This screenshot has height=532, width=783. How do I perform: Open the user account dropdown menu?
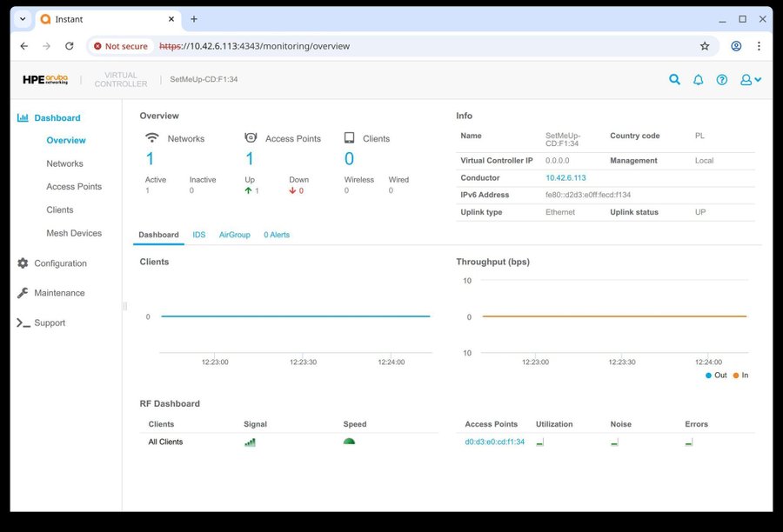750,79
